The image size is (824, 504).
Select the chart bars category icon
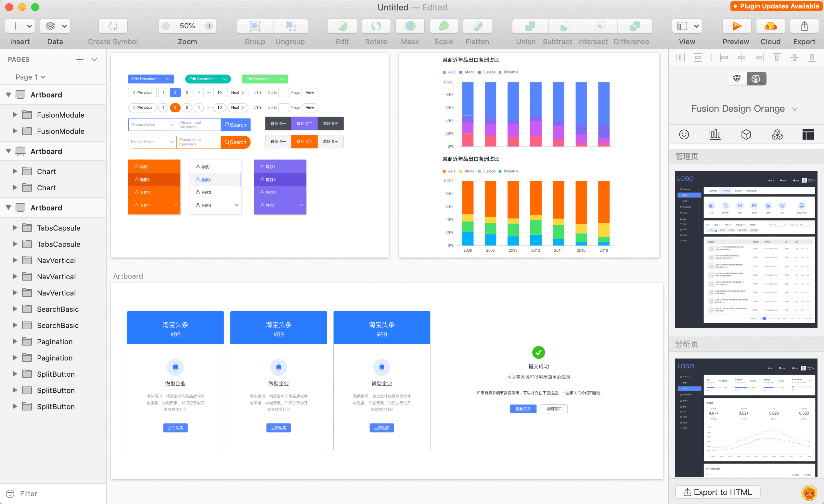[x=715, y=135]
